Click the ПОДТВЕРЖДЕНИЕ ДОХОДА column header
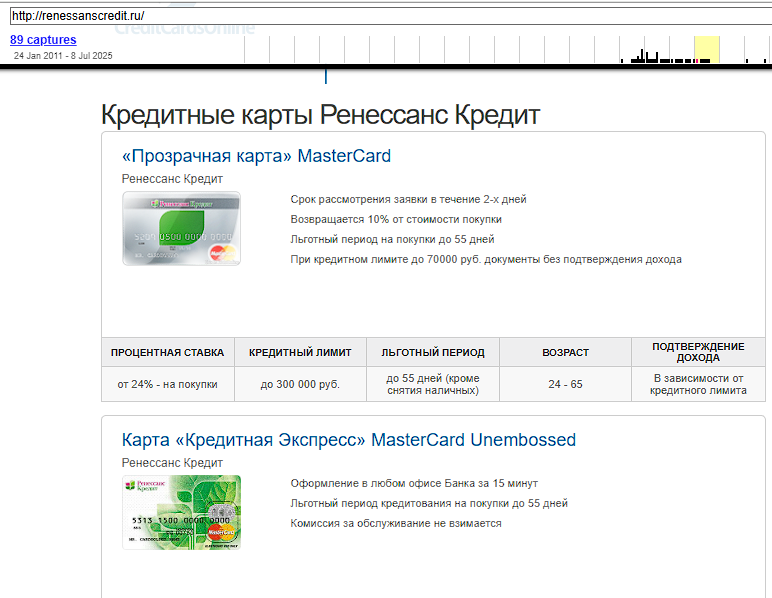Screen dimensions: 772x598 coord(698,352)
